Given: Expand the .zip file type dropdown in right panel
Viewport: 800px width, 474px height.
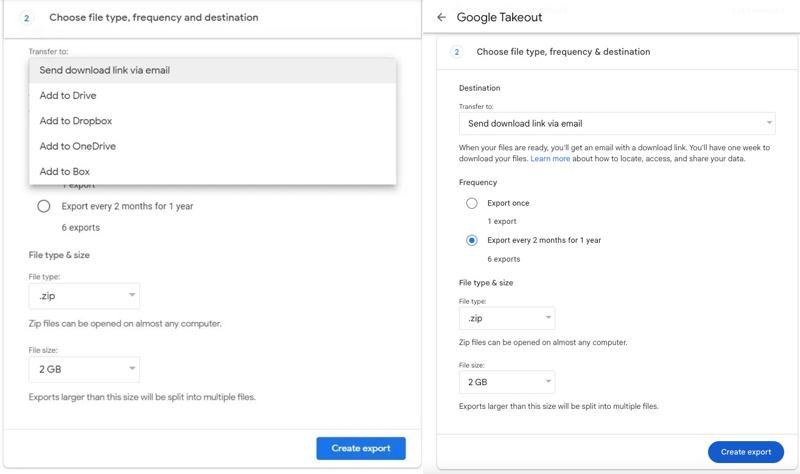Looking at the screenshot, I should (506, 318).
